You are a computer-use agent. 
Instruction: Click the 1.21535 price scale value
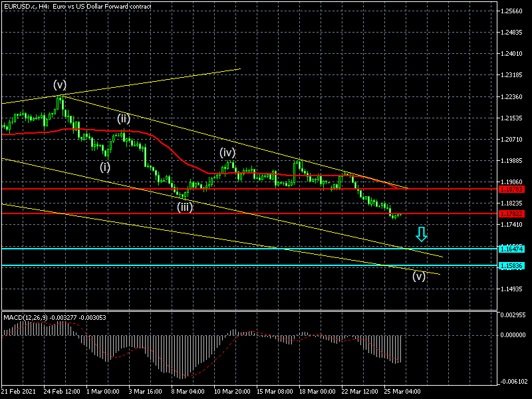(x=513, y=118)
